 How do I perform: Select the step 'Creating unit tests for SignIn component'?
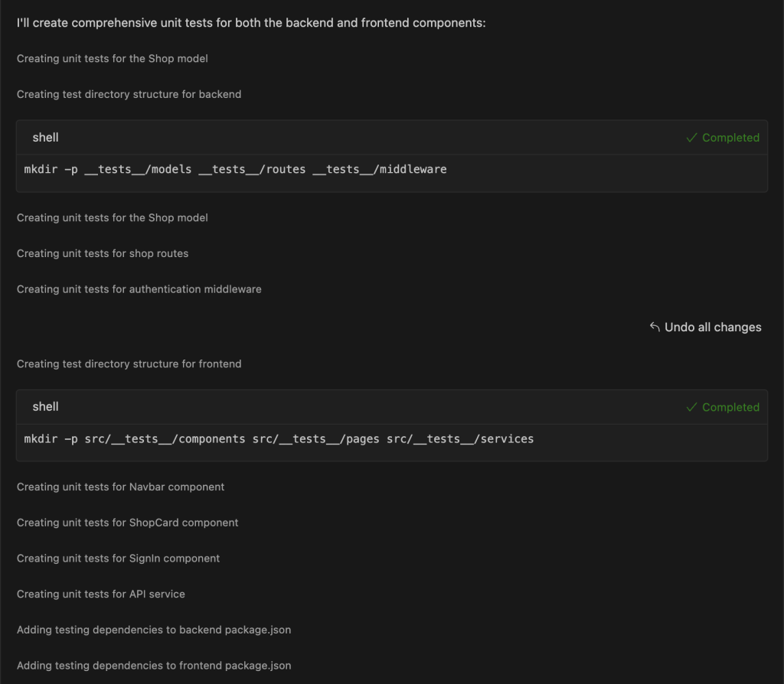click(118, 559)
